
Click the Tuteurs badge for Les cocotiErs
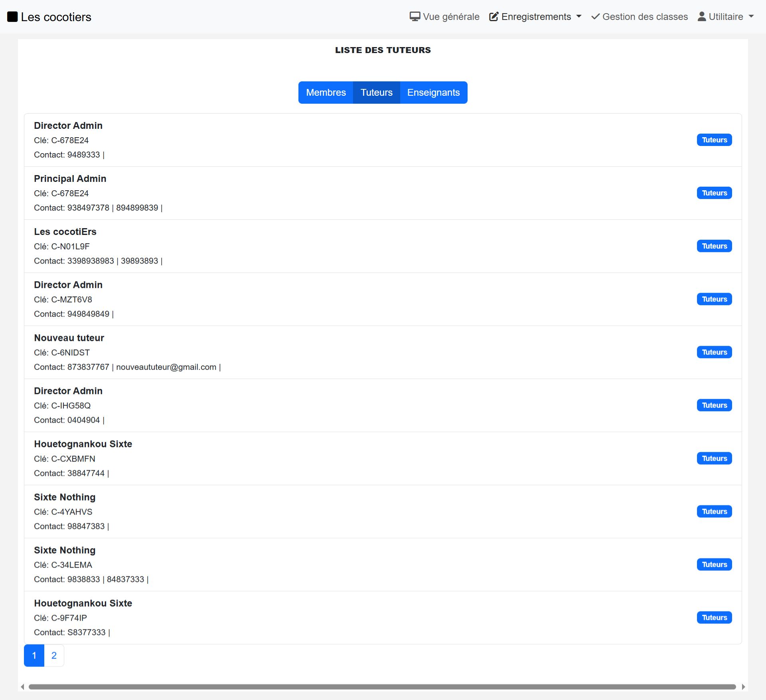tap(714, 246)
